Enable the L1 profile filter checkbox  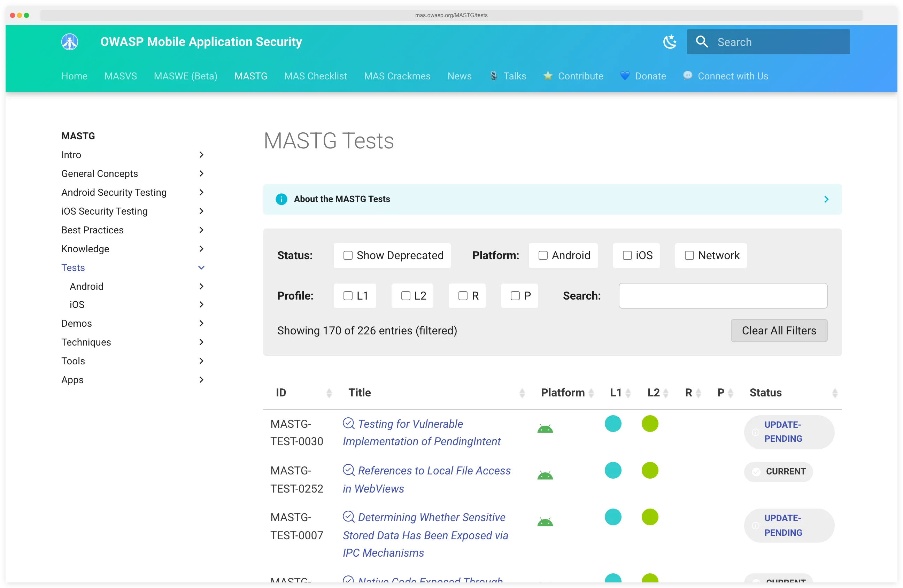[348, 295]
